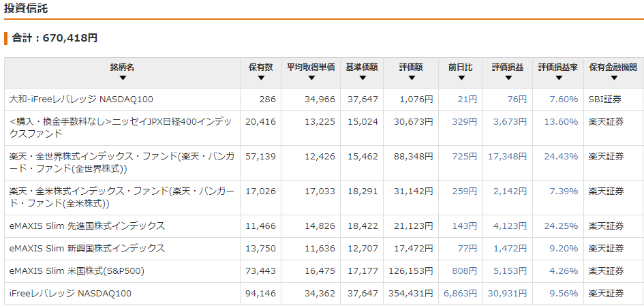This screenshot has height=308, width=644.
Task: Select 楽天・全米株式インデックス・ファンド row name
Action: point(122,197)
